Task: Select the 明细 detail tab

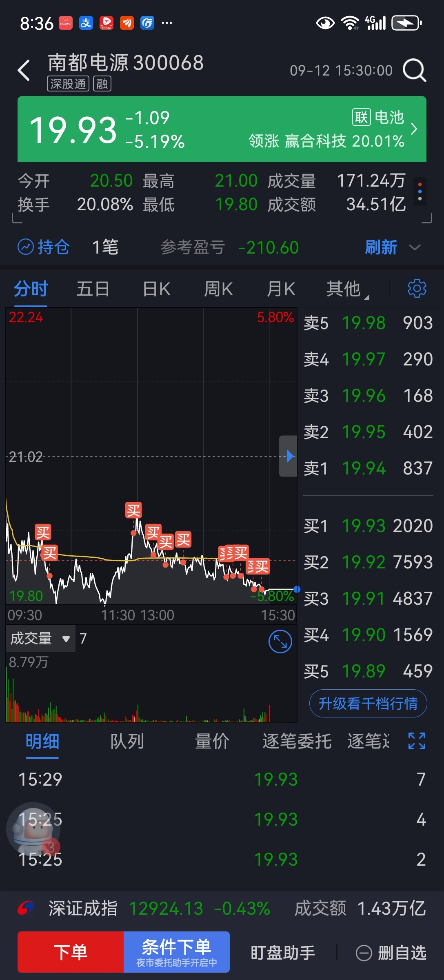Action: click(42, 741)
